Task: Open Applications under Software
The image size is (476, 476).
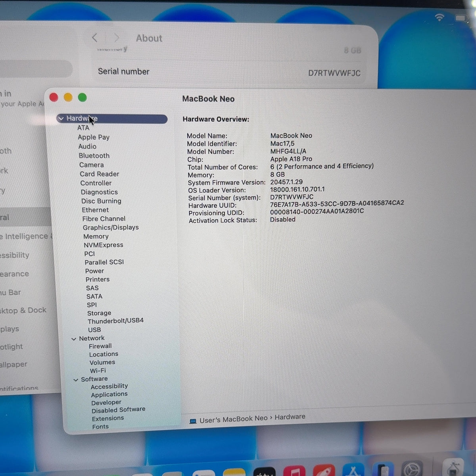Action: [109, 395]
